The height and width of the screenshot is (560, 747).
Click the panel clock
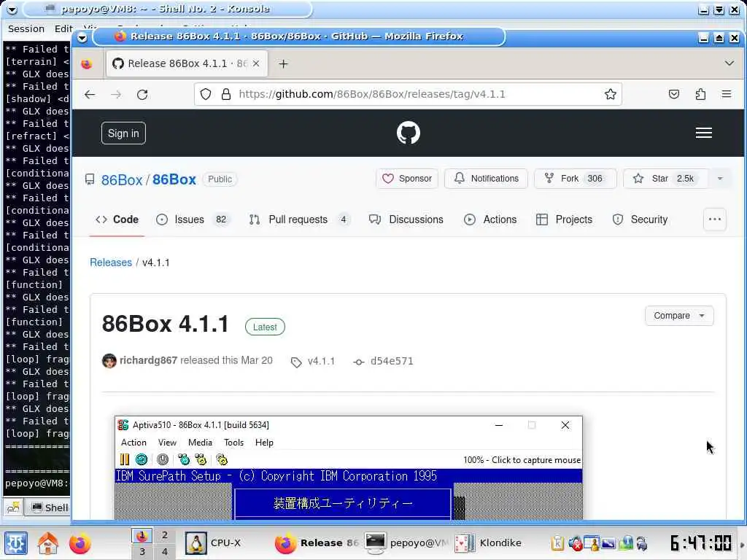pyautogui.click(x=700, y=543)
